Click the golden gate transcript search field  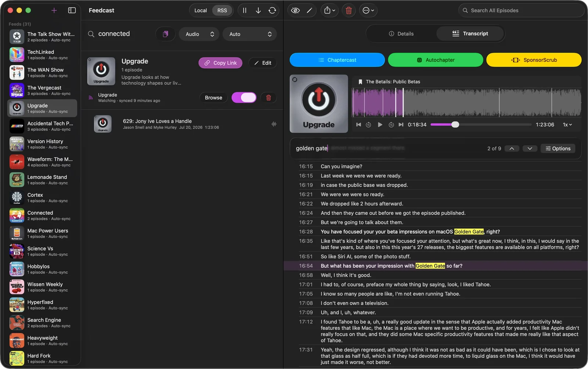click(x=388, y=148)
